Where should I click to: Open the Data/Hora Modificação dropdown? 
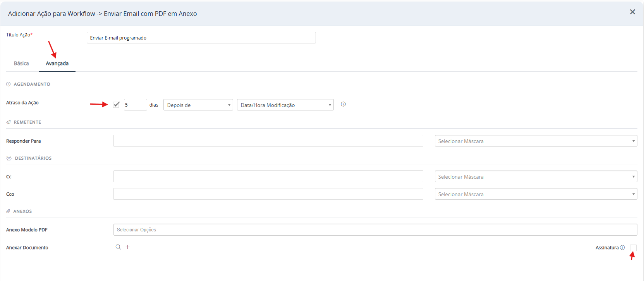pyautogui.click(x=285, y=105)
